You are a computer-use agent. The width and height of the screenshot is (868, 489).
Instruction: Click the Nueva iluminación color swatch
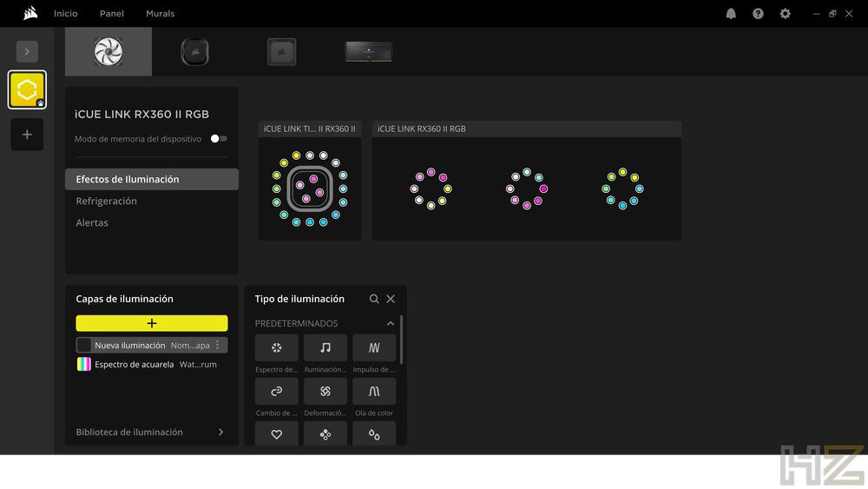tap(83, 345)
